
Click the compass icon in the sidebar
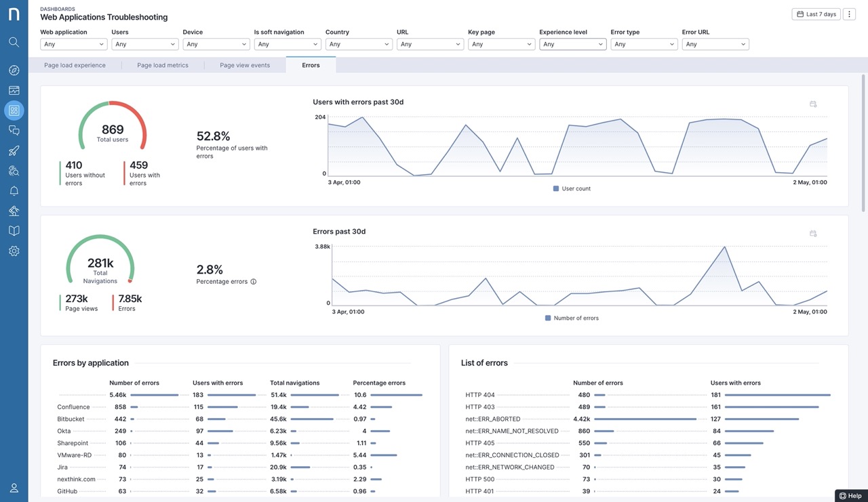14,70
